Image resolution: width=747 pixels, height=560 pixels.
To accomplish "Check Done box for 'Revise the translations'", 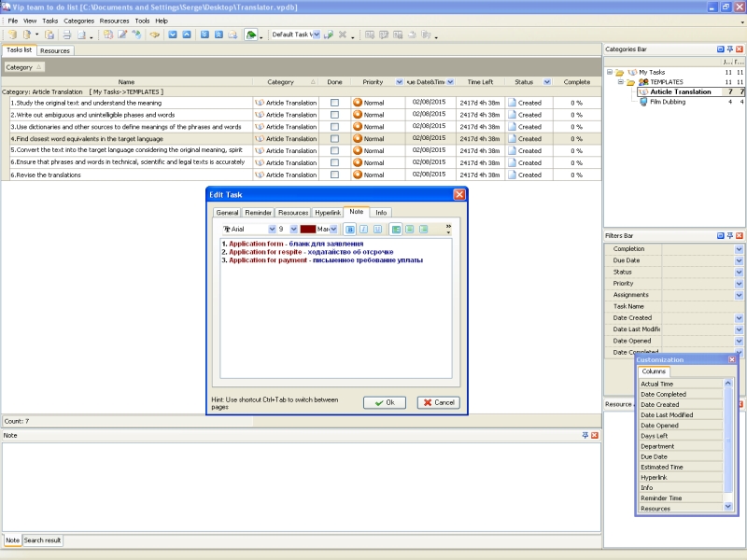I will click(334, 175).
